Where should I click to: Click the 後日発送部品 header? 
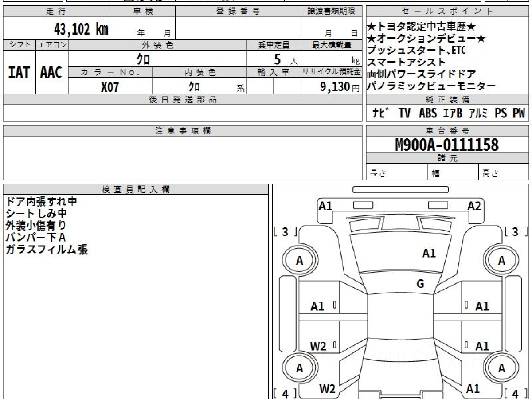[x=183, y=99]
